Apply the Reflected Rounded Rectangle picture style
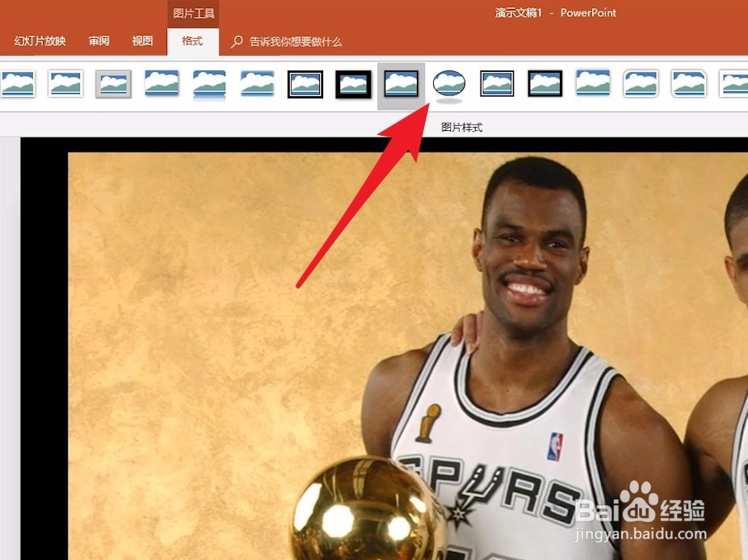Viewport: 748px width, 560px height. point(209,85)
